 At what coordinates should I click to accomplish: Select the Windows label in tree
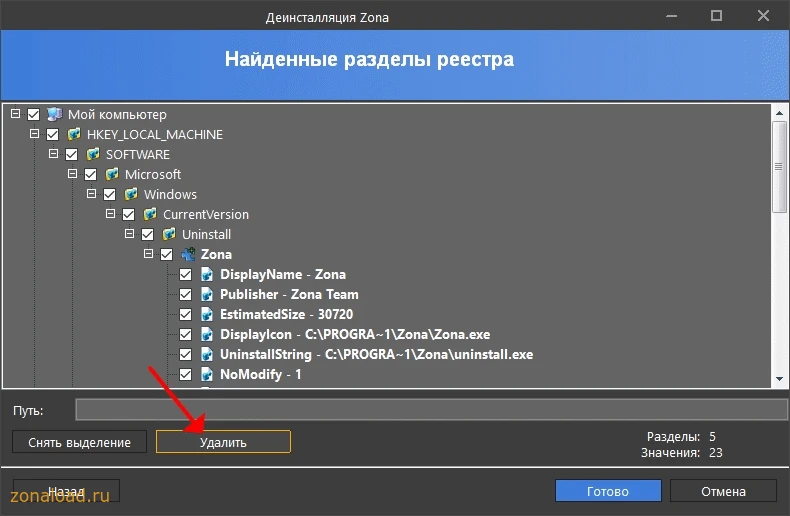pos(170,195)
